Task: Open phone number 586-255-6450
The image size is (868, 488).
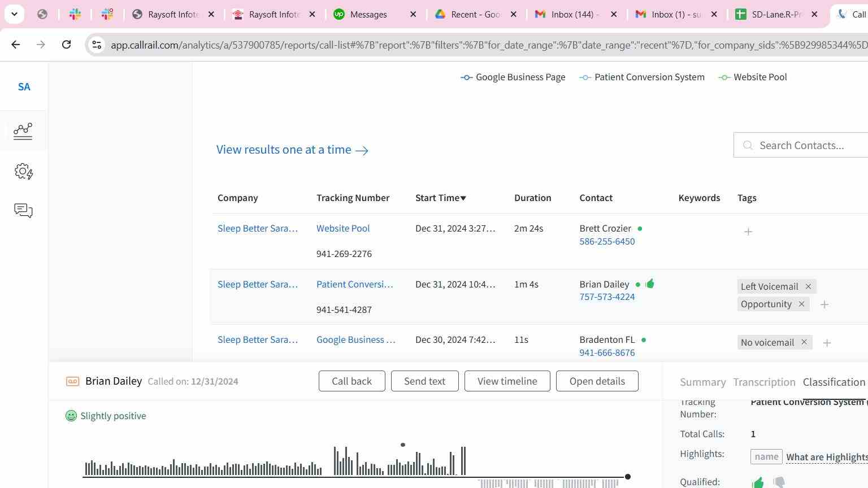Action: [607, 241]
